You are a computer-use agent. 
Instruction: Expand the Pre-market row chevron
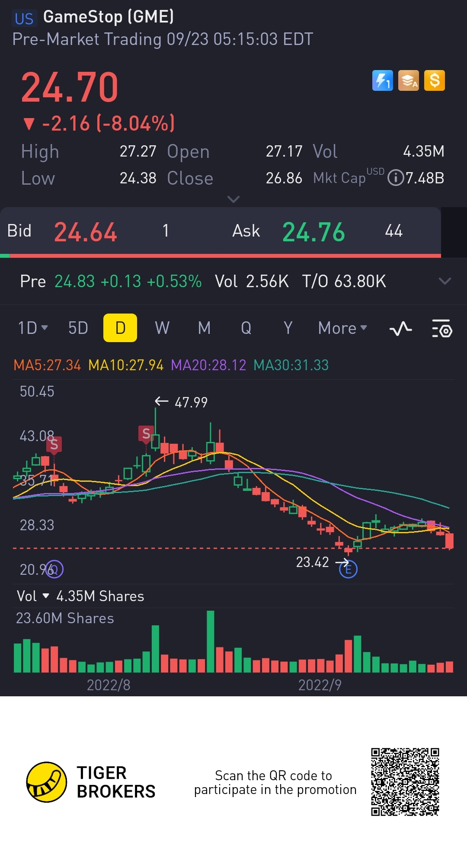click(x=445, y=281)
